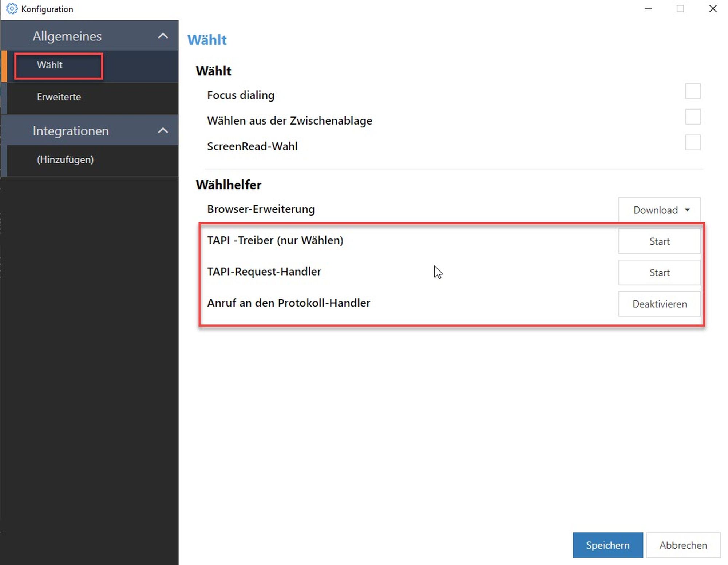The image size is (728, 565).
Task: Click the Konfiguration gear icon in title bar
Action: [x=12, y=9]
